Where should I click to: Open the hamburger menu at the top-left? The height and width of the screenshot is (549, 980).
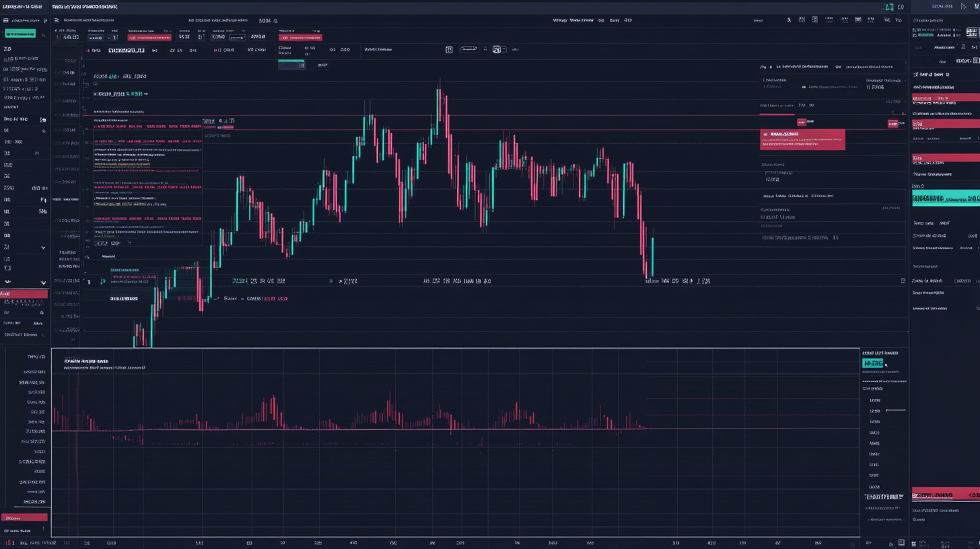(x=5, y=21)
